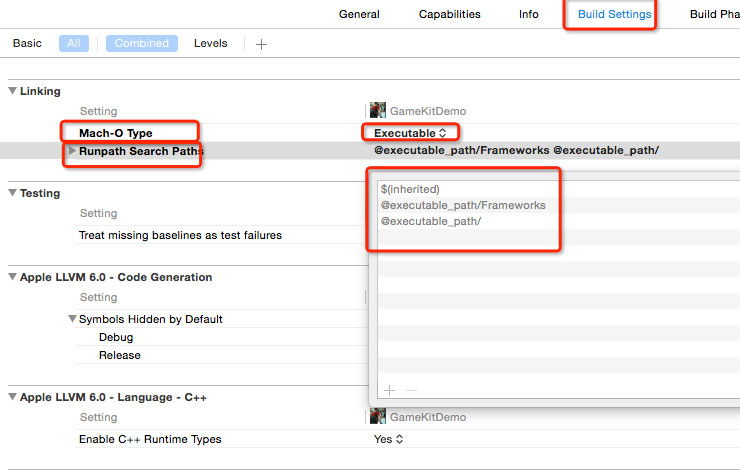The width and height of the screenshot is (740, 473).
Task: Go to the Info tab
Action: [528, 14]
